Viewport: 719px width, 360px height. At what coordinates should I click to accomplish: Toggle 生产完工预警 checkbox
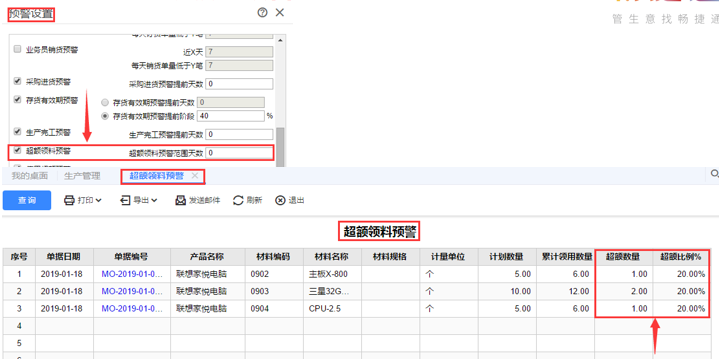coord(17,132)
